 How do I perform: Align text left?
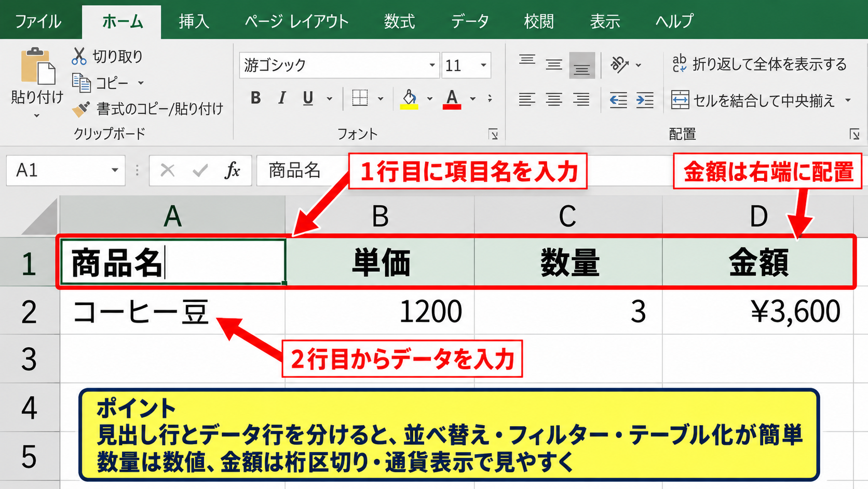coord(527,99)
